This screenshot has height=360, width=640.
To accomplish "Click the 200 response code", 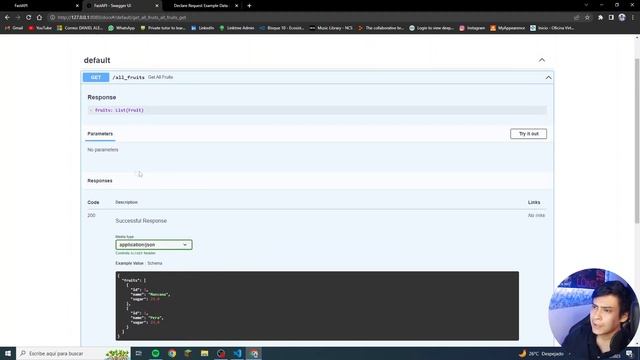I will pos(91,216).
